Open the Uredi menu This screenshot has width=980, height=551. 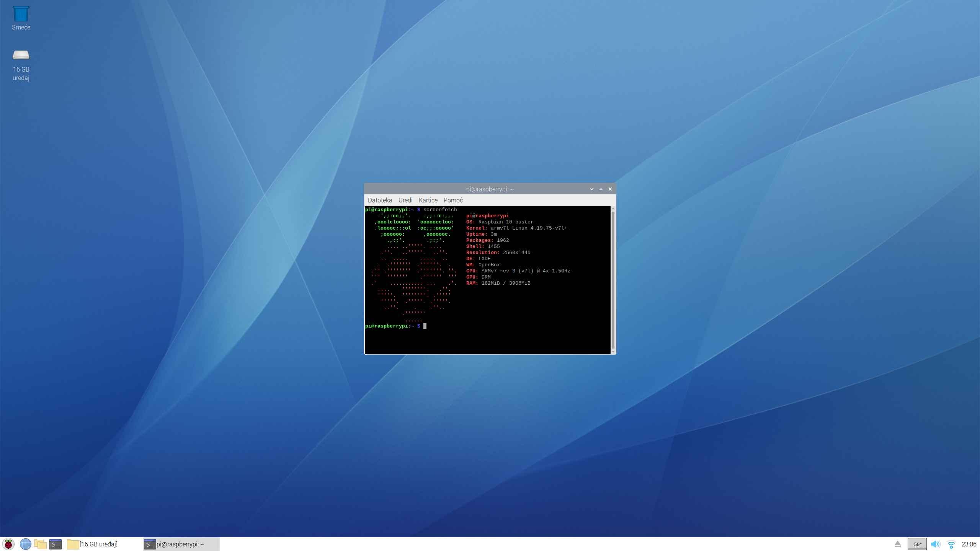[405, 200]
